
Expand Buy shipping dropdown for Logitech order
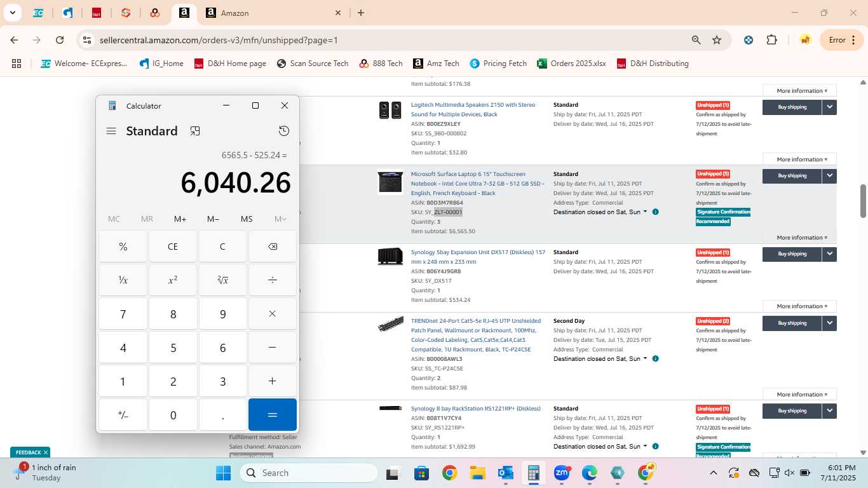pyautogui.click(x=829, y=107)
